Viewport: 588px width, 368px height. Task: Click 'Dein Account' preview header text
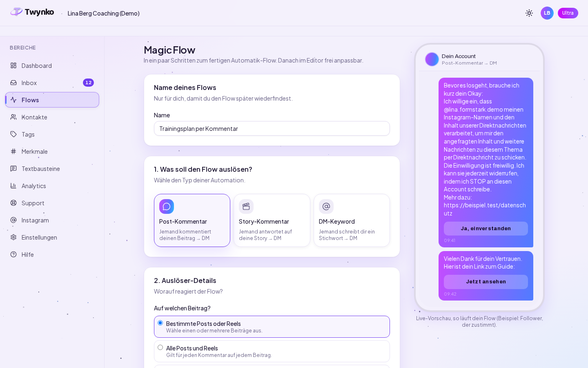(459, 56)
